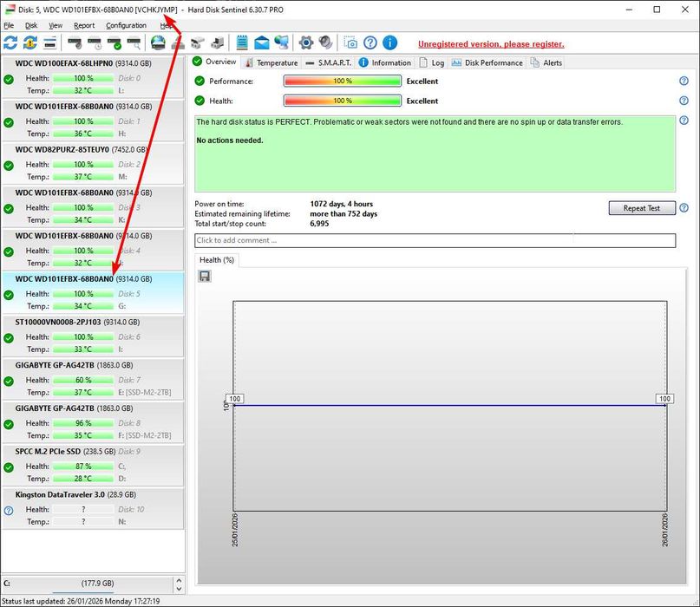Click the floppy save icon above the health graph
The height and width of the screenshot is (607, 700).
[x=205, y=277]
